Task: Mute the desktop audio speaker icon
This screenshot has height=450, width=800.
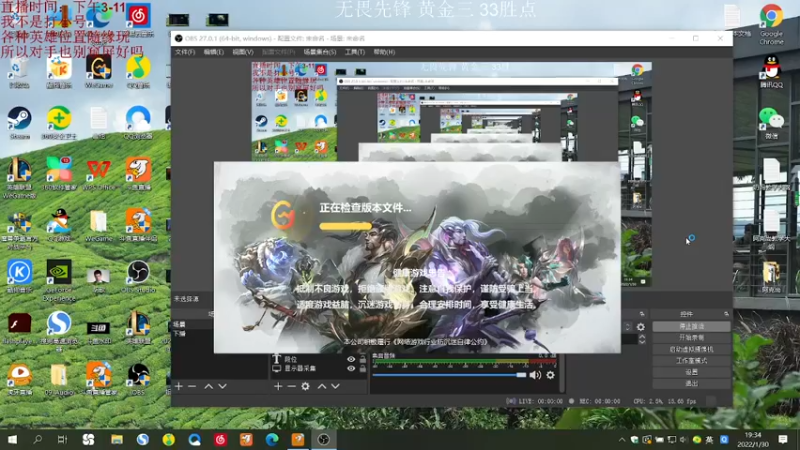Action: pos(535,375)
